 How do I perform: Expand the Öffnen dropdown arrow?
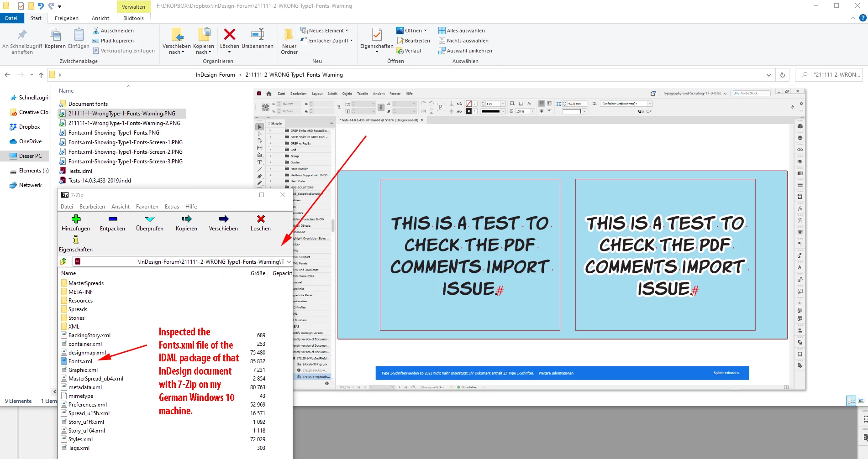425,31
